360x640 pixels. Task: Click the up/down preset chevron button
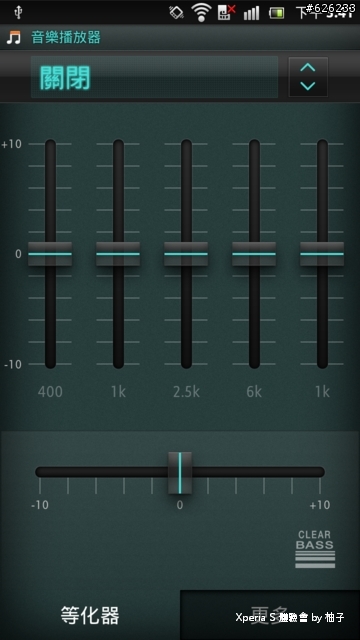[308, 77]
